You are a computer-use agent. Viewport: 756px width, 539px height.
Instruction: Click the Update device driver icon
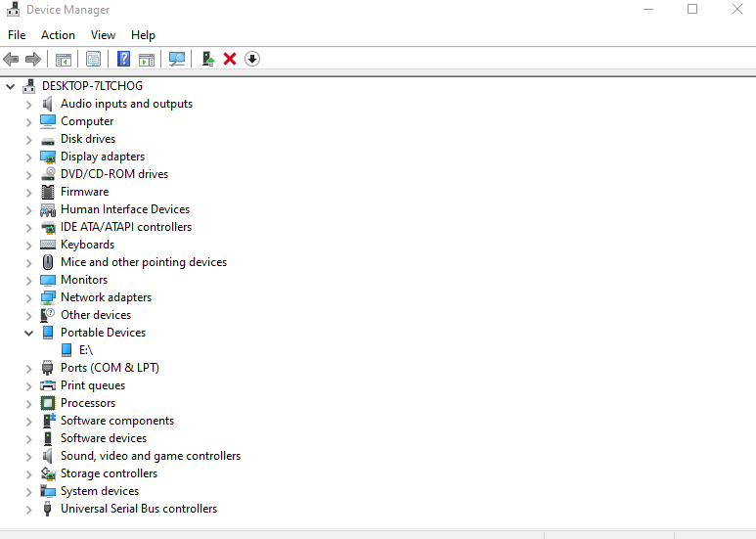207,59
